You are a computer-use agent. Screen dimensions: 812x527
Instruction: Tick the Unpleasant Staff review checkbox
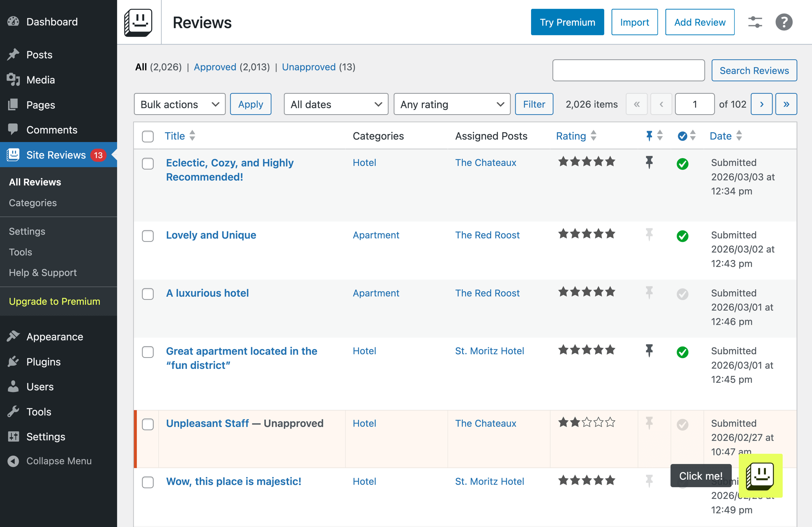click(x=148, y=425)
